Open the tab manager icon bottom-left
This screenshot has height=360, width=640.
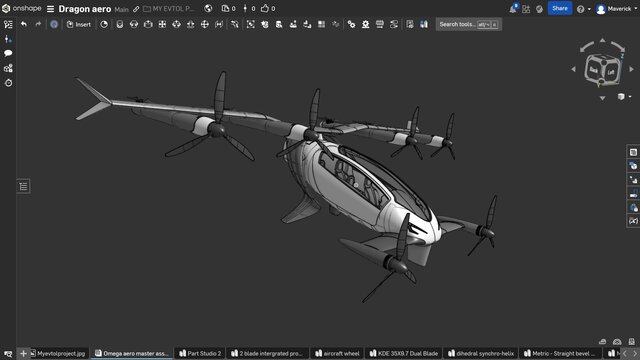[x=8, y=353]
